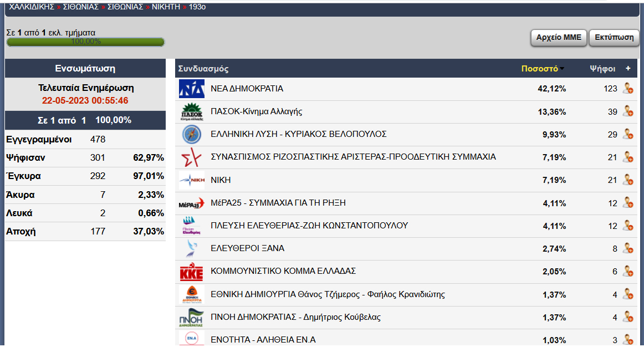
Task: Click the ΕΘΝΙΚΗ ΔΗΜΙΟΥΡΓΙΑ logo
Action: [191, 294]
